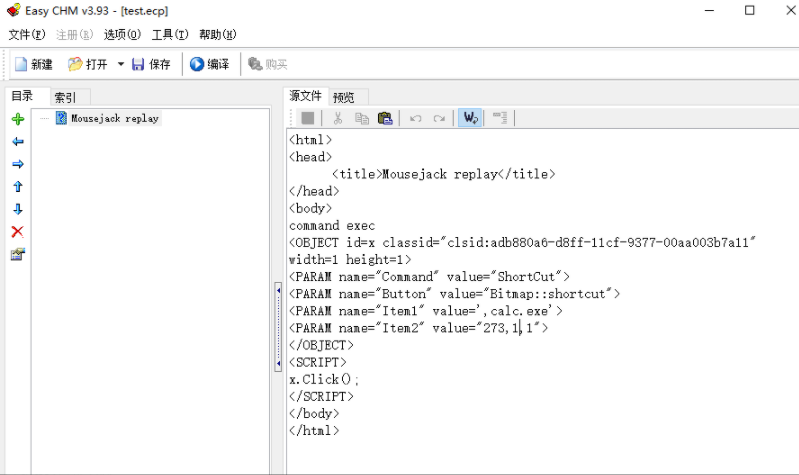
Task: Click 打开 open project button
Action: pos(88,64)
